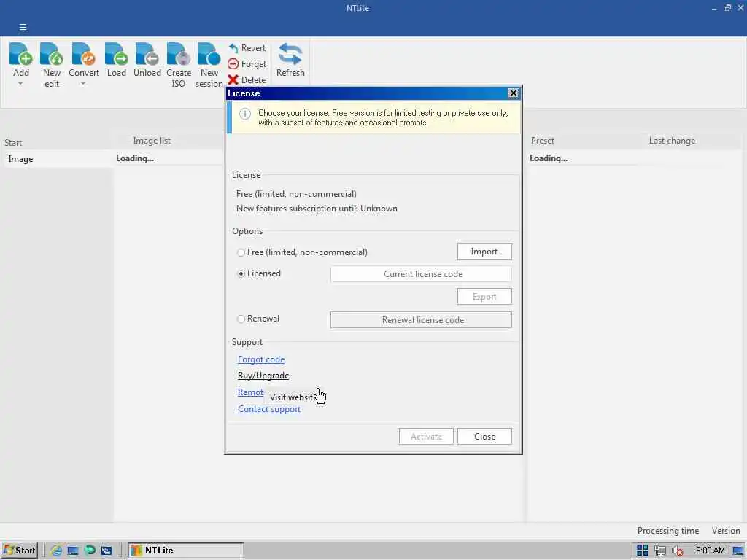Click the Activate button
The height and width of the screenshot is (560, 747).
(x=426, y=437)
